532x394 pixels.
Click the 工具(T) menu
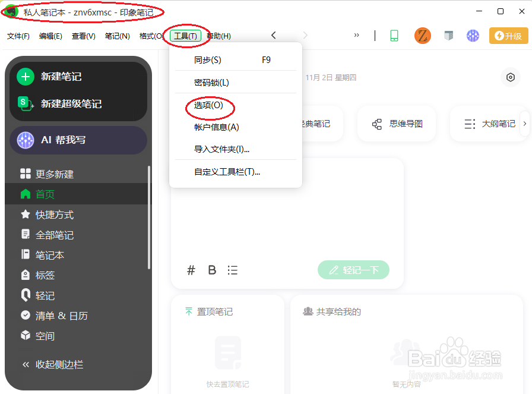pos(186,36)
